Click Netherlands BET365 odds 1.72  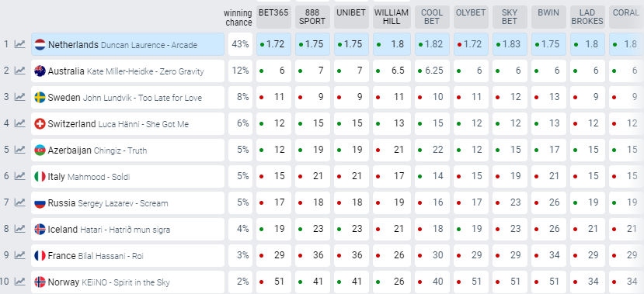click(x=273, y=44)
